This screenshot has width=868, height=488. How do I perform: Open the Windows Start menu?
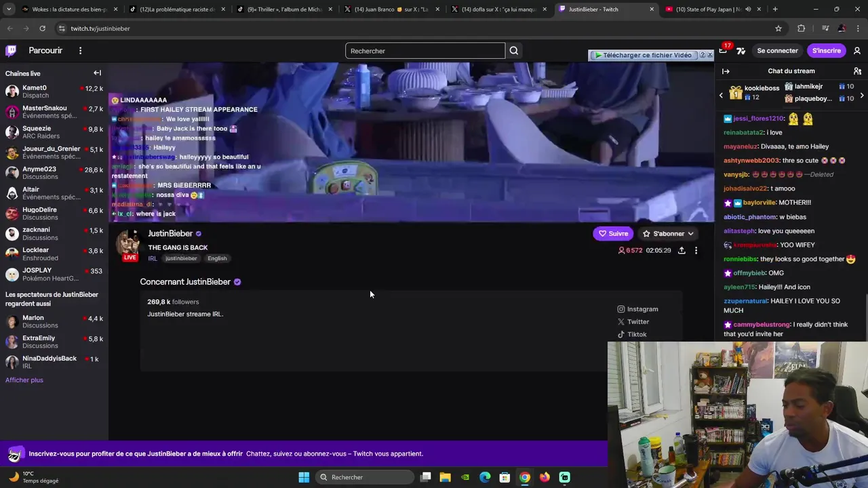(x=304, y=477)
